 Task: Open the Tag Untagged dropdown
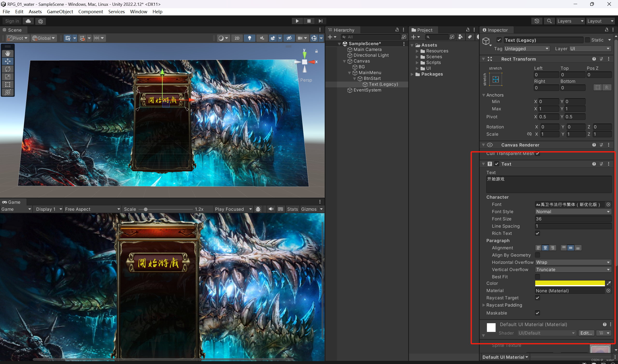click(x=527, y=49)
